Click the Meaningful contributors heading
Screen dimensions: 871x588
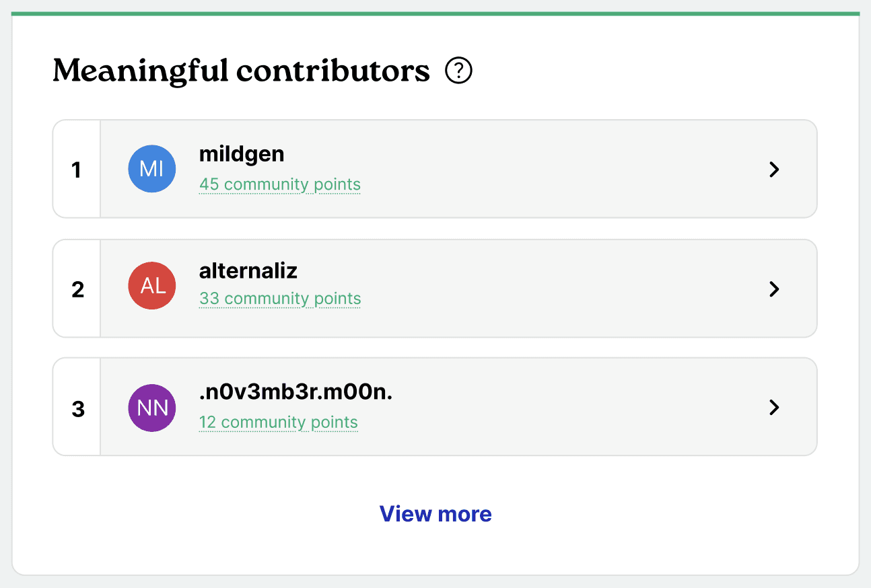[241, 70]
